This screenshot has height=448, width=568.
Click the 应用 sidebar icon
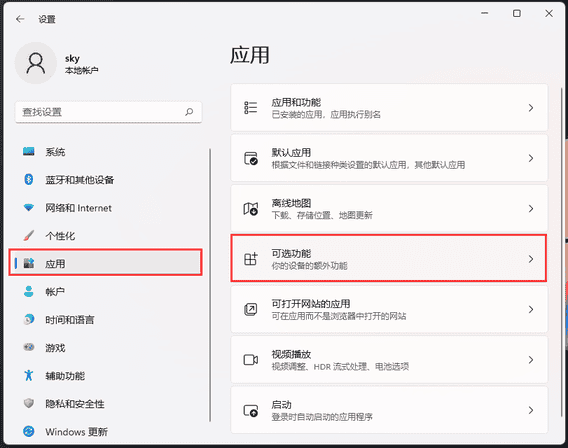(x=29, y=263)
